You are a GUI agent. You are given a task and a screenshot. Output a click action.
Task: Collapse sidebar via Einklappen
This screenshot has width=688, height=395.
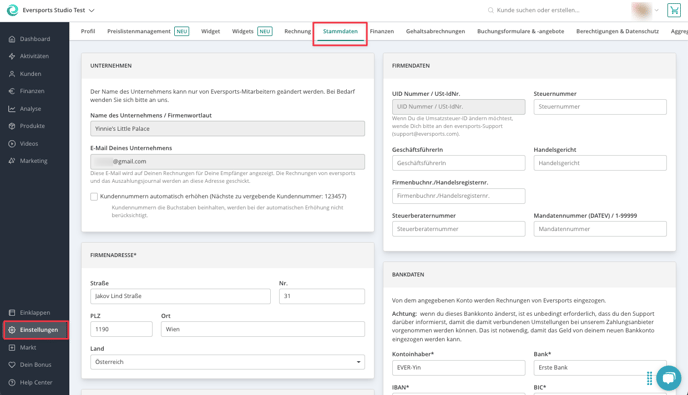[x=35, y=312]
